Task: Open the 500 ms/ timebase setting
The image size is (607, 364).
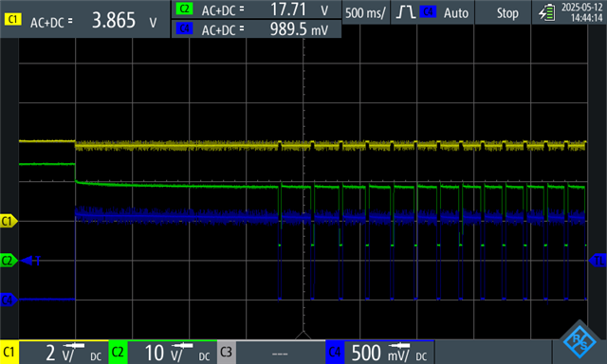Action: click(x=365, y=13)
